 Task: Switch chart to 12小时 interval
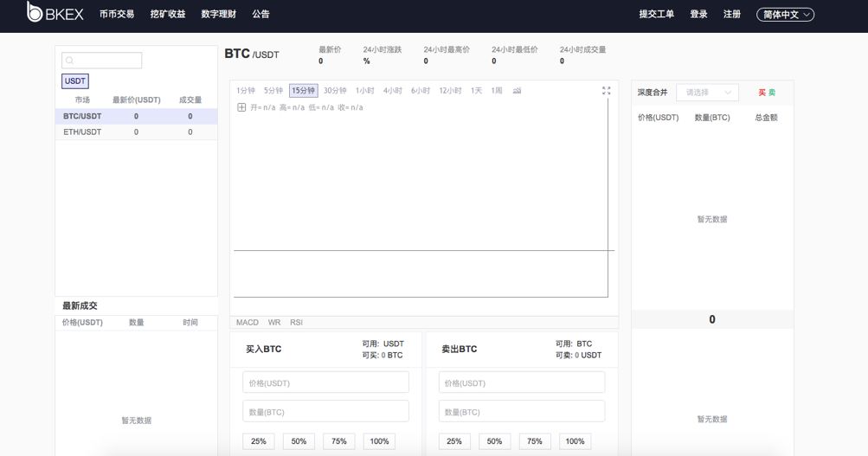[x=450, y=90]
